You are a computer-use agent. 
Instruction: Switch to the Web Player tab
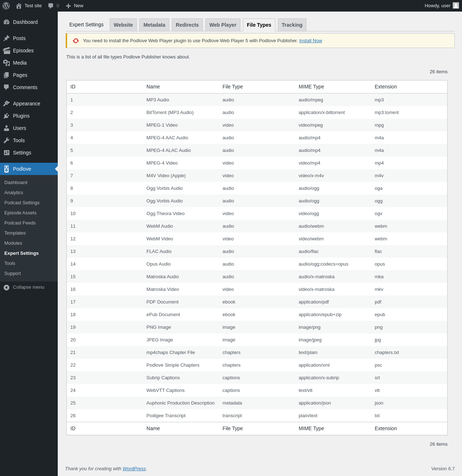tap(223, 25)
